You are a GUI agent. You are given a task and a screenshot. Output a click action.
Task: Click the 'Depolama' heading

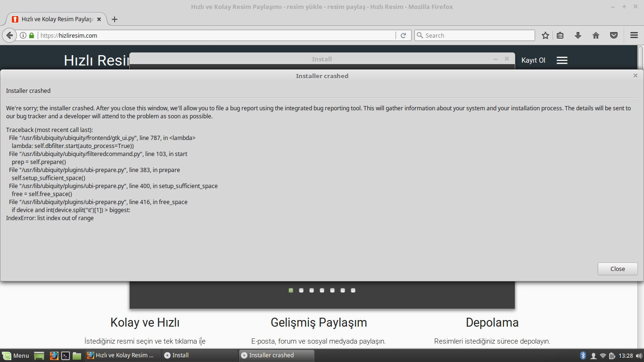[492, 322]
